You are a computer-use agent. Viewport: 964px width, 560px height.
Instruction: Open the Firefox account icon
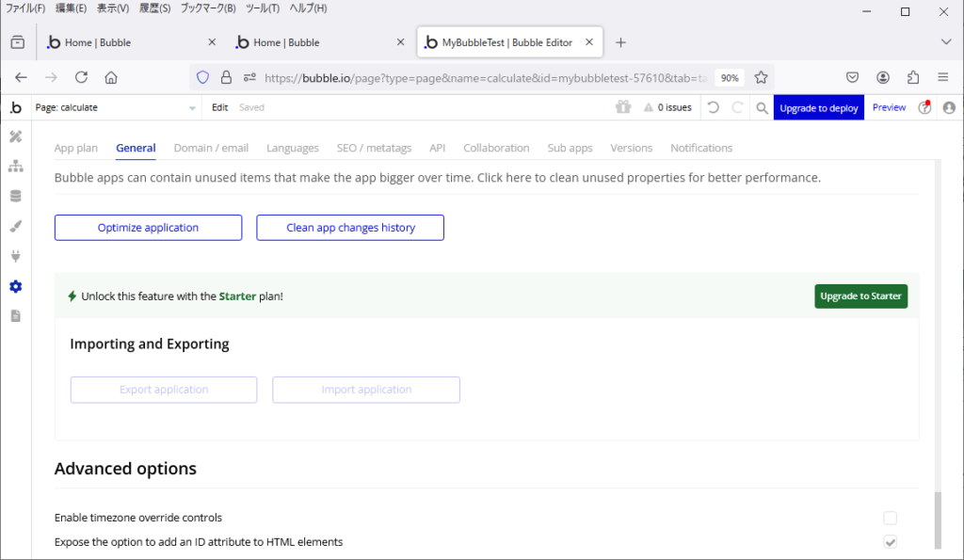pyautogui.click(x=883, y=77)
